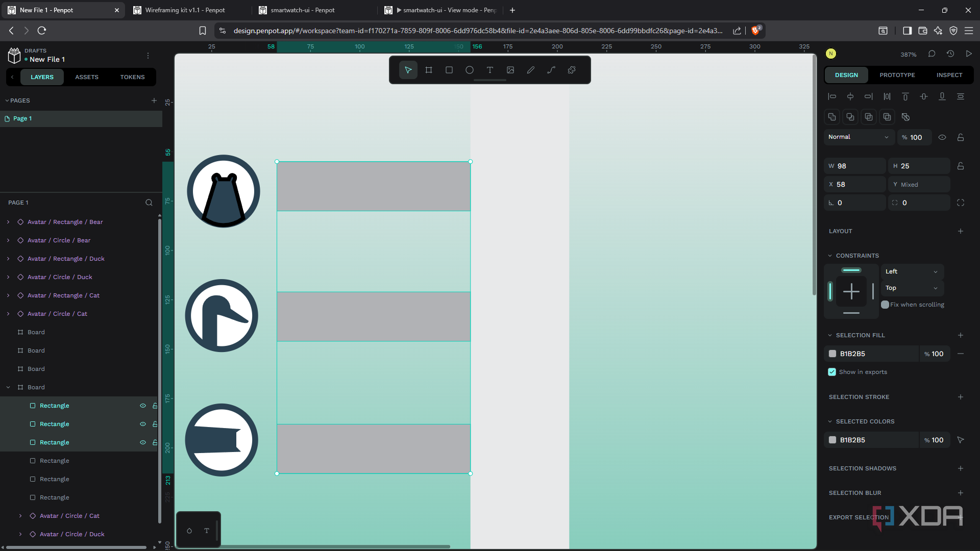Image resolution: width=980 pixels, height=551 pixels.
Task: Toggle visibility of third selected Rectangle layer
Action: point(143,442)
